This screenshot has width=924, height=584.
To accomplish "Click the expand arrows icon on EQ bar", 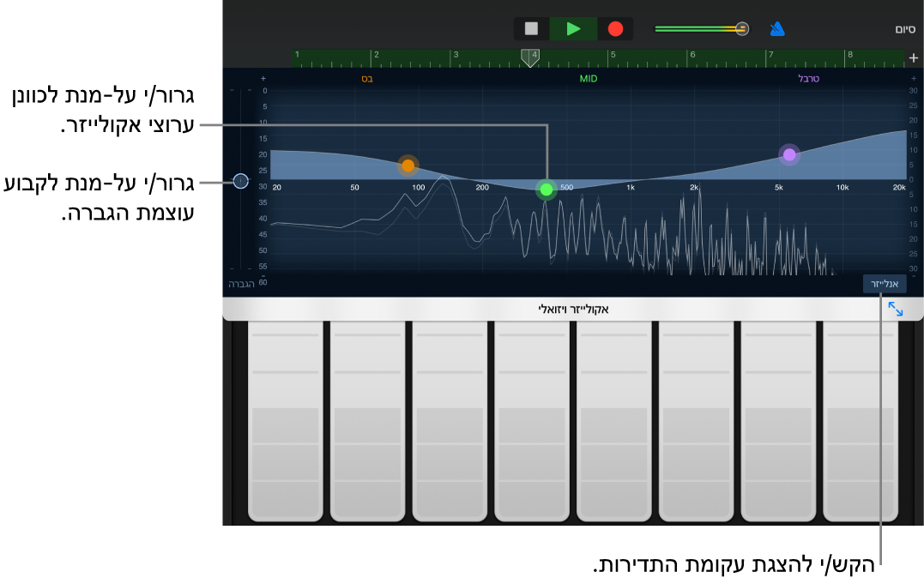I will pyautogui.click(x=895, y=309).
